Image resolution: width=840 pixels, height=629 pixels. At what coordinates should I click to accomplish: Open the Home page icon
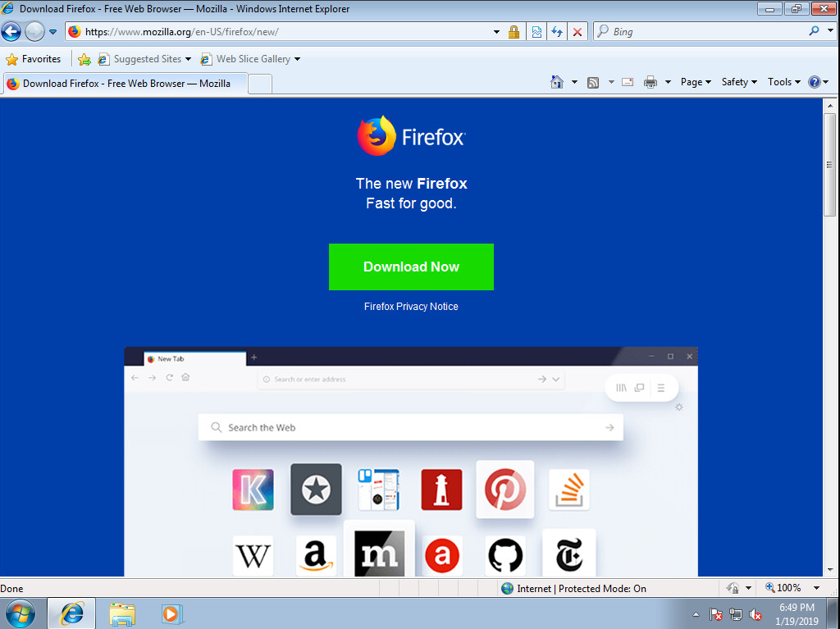(x=557, y=82)
